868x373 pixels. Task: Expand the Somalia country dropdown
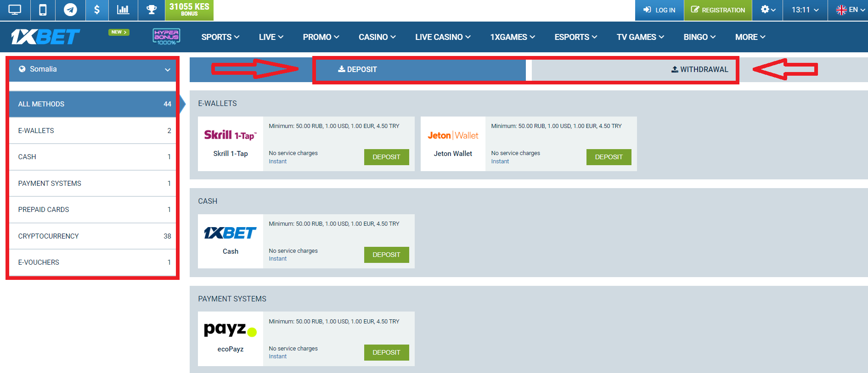coord(93,70)
